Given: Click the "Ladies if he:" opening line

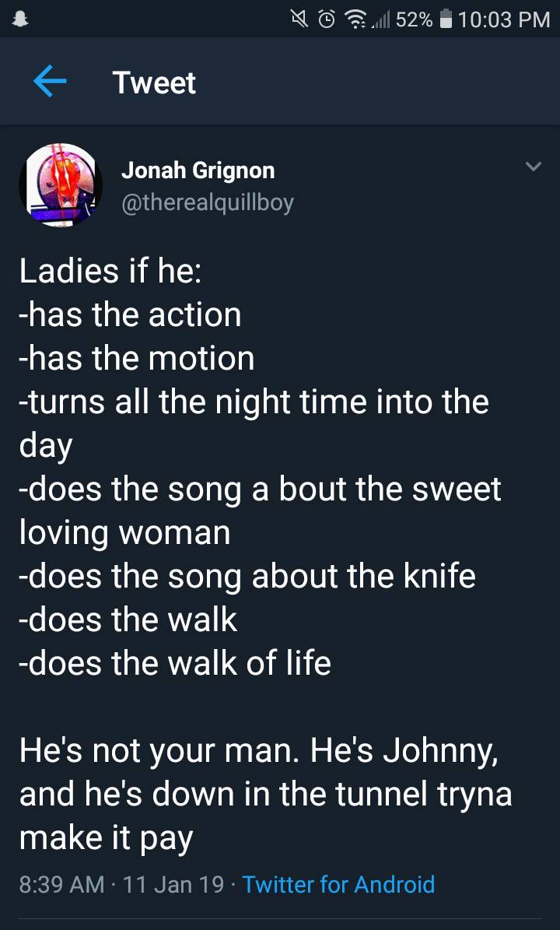Looking at the screenshot, I should click(x=110, y=271).
